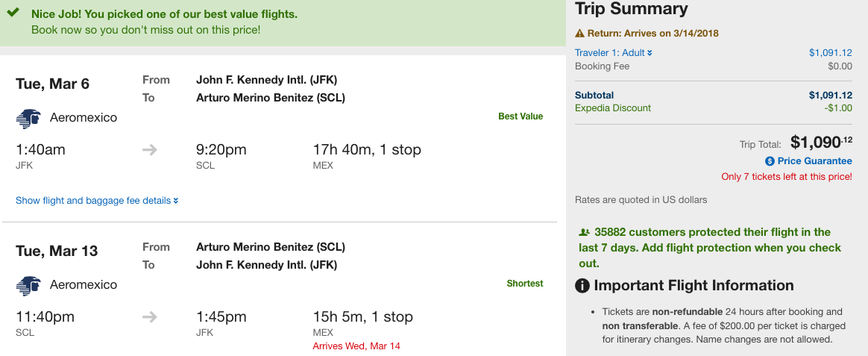Click the Arrives Wed, Mar 14 notice

(356, 346)
